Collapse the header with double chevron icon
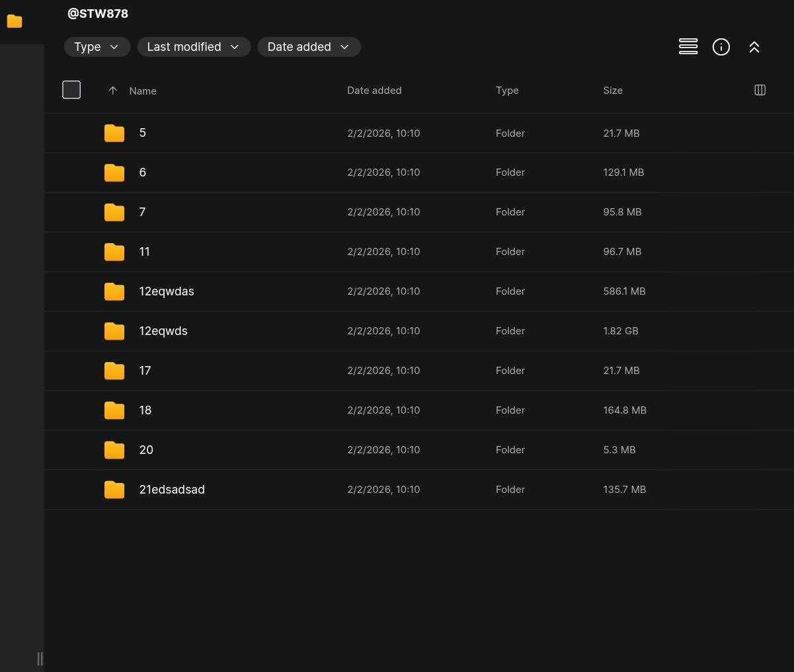 (x=754, y=47)
